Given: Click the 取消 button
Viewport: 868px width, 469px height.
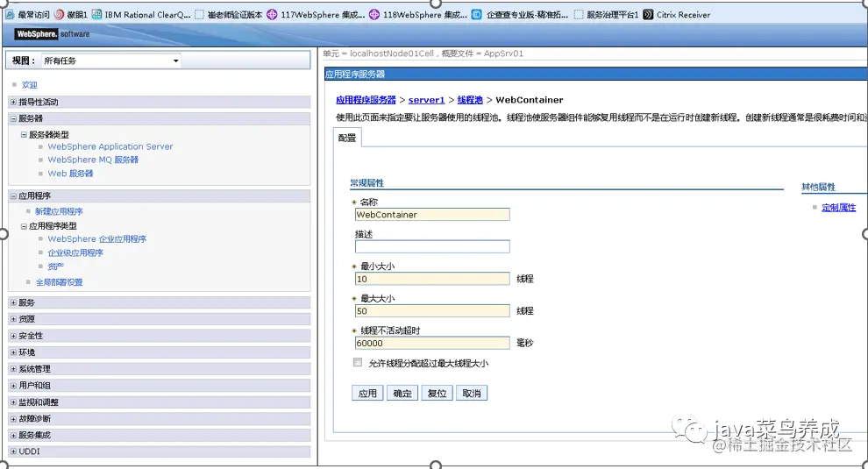Looking at the screenshot, I should click(x=472, y=393).
